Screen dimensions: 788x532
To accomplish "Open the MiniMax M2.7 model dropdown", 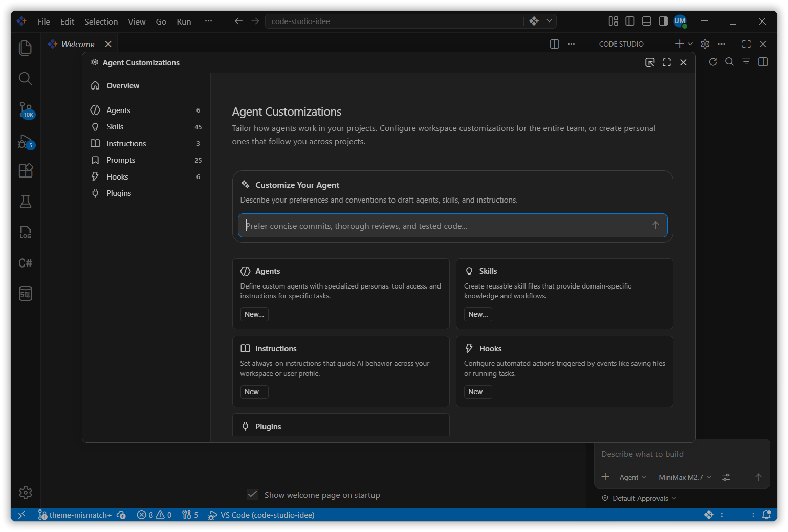I will 685,477.
